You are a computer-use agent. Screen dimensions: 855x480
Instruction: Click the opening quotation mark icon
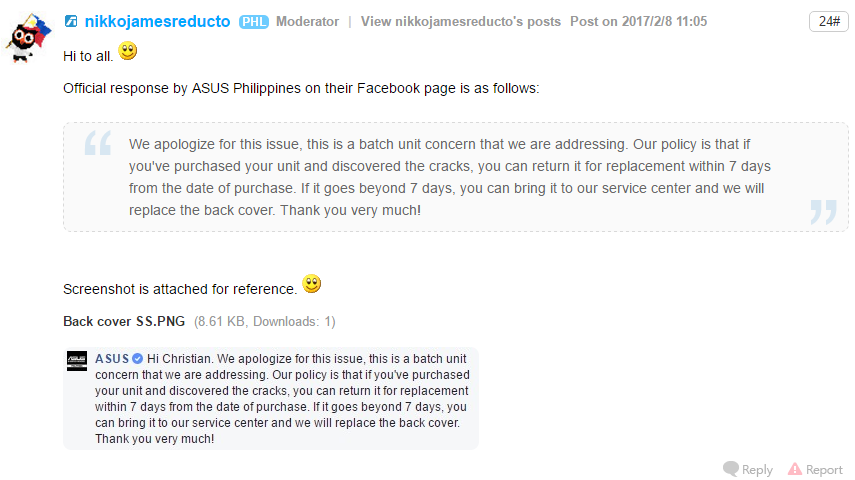98,145
